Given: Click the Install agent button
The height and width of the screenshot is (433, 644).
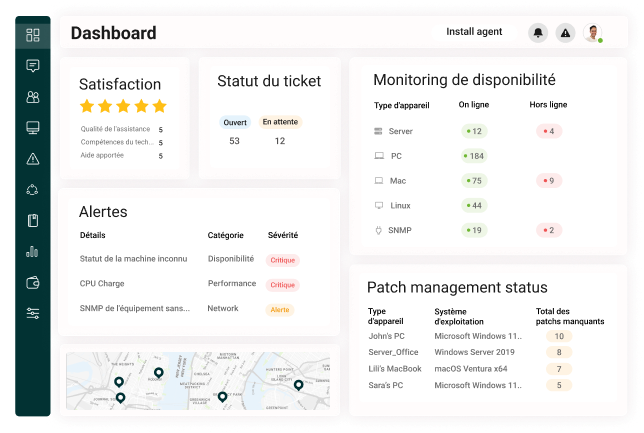Looking at the screenshot, I should click(474, 32).
